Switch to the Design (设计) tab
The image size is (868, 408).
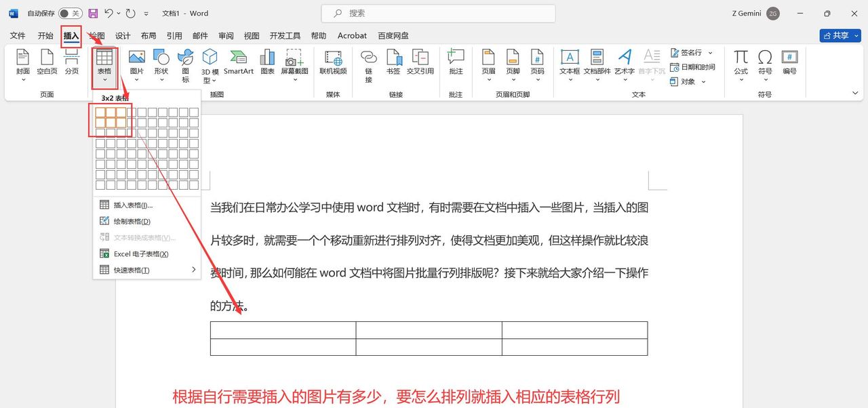click(x=123, y=36)
